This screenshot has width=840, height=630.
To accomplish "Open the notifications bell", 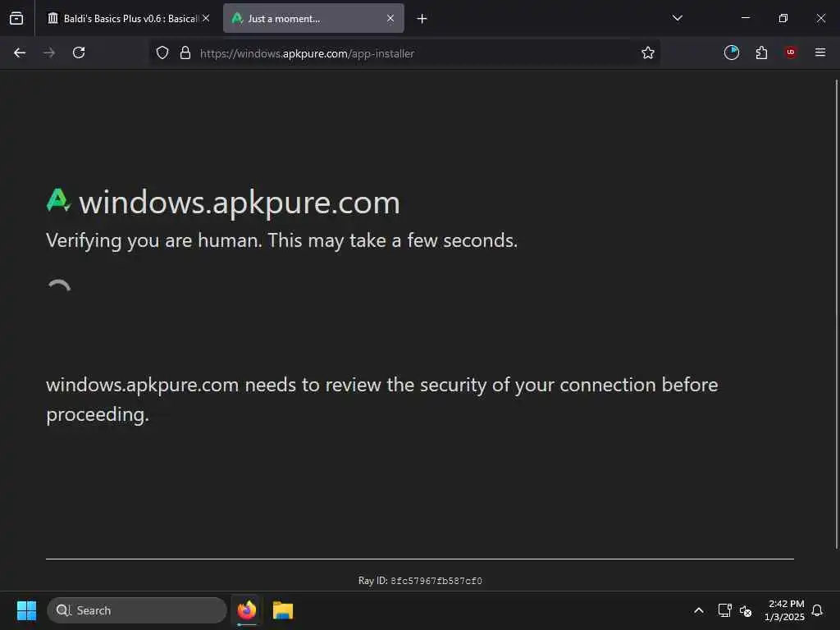I will (x=818, y=610).
